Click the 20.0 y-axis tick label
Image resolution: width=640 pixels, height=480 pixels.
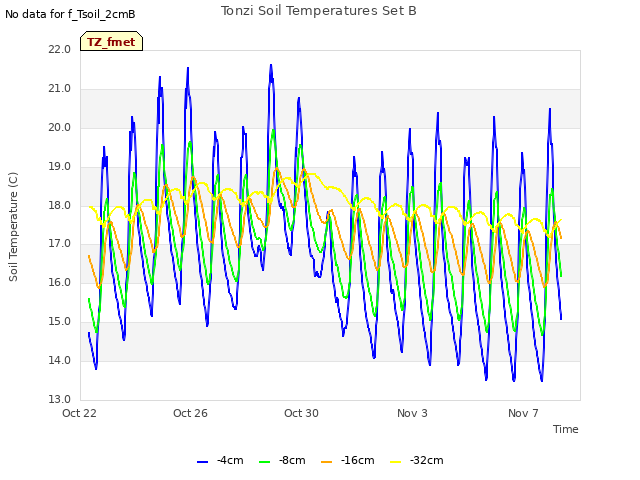[60, 127]
